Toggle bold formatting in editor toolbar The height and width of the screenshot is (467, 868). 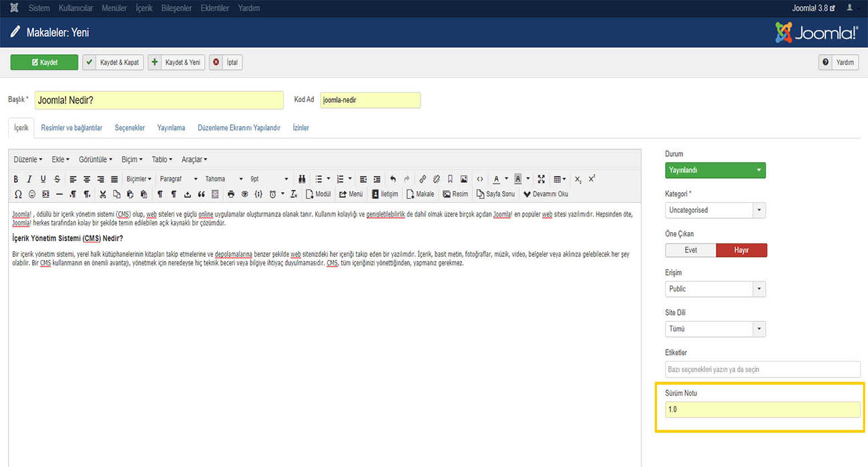tap(16, 179)
